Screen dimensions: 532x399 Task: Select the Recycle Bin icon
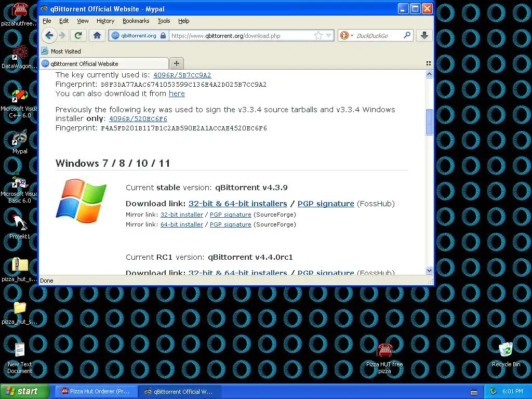pos(506,355)
